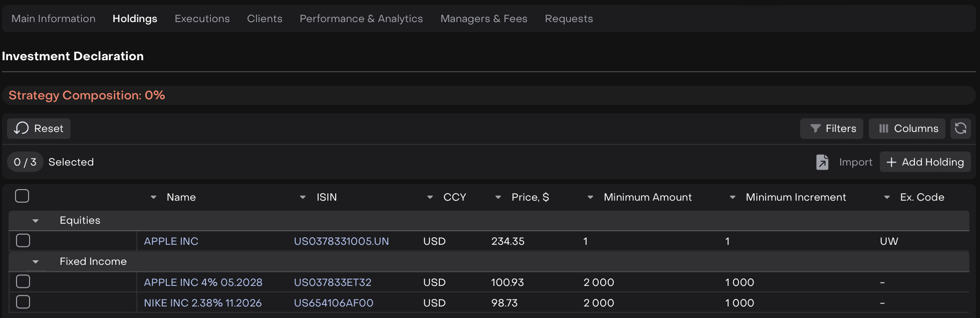
Task: Switch to the Executions tab
Action: (x=202, y=19)
